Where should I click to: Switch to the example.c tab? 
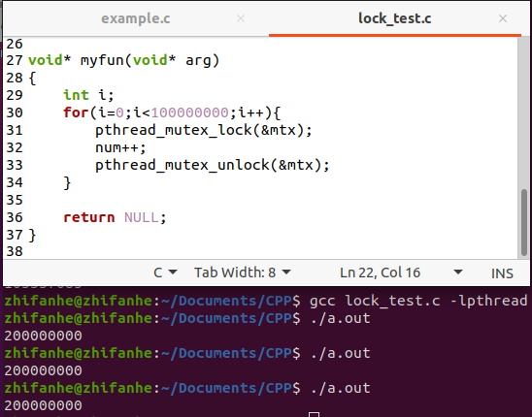(136, 18)
